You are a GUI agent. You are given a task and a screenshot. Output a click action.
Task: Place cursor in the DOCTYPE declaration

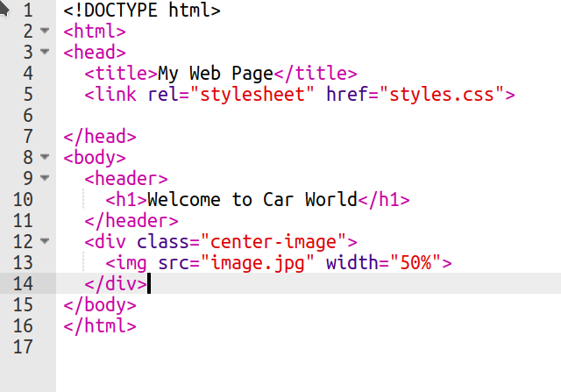pos(142,11)
